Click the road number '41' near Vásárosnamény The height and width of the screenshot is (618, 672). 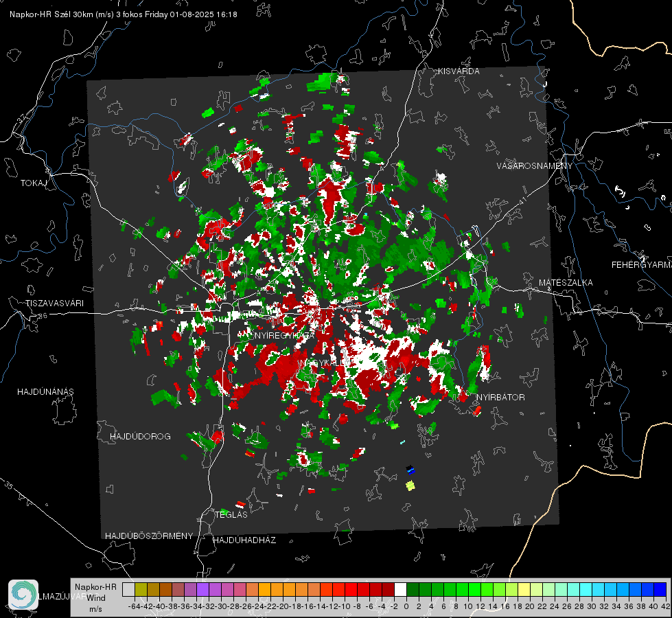[x=522, y=201]
